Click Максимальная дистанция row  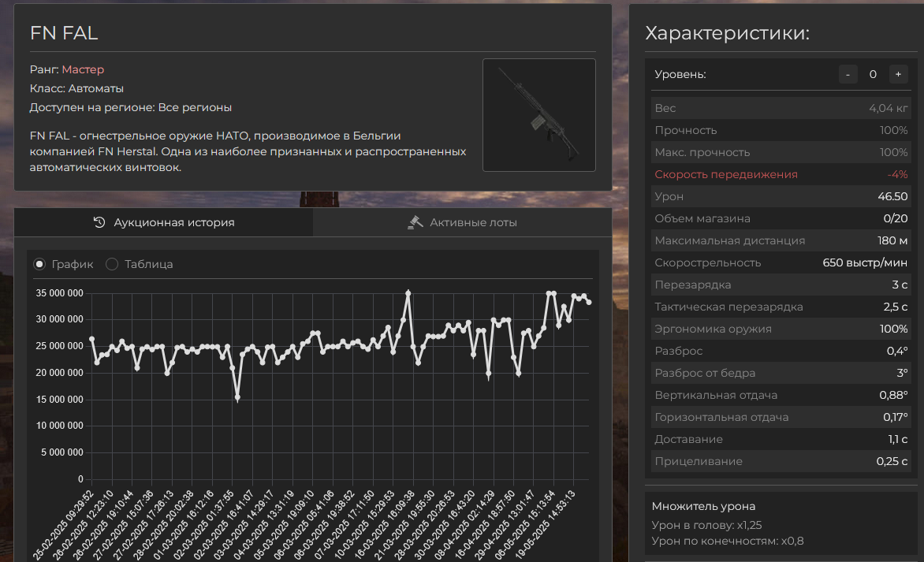point(781,240)
